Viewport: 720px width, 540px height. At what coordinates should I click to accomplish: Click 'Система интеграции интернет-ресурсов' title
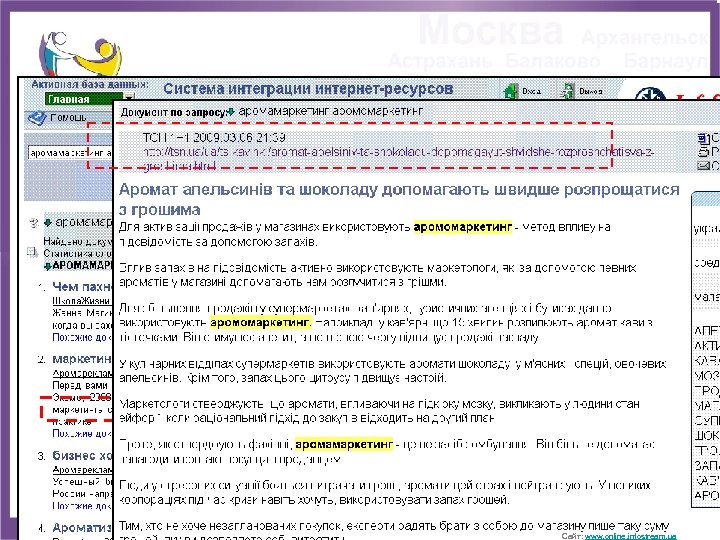tap(308, 89)
